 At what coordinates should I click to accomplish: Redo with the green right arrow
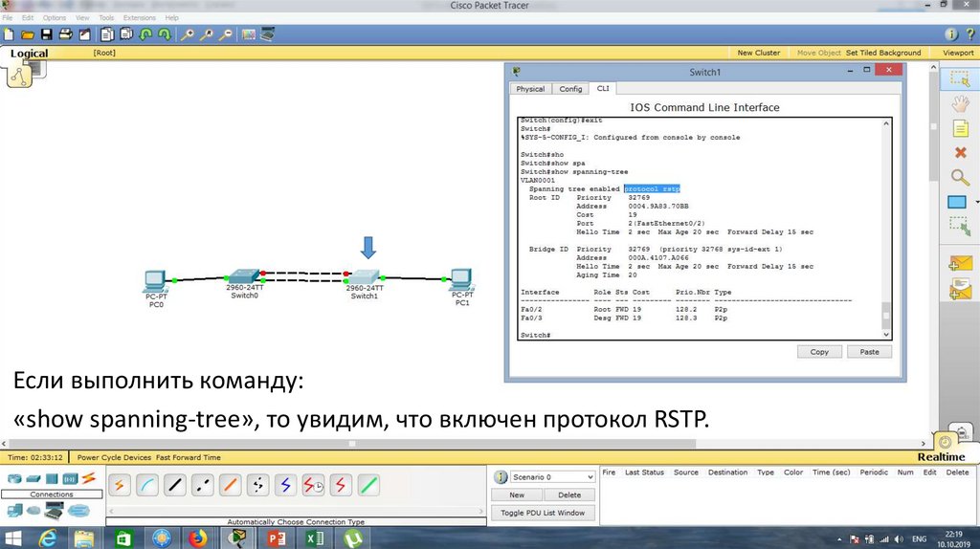tap(165, 34)
